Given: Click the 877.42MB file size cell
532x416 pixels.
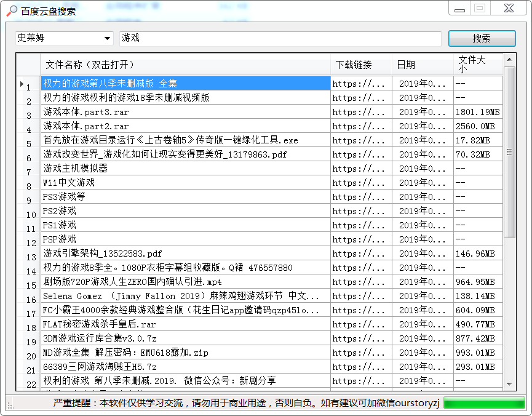Looking at the screenshot, I should pos(478,338).
